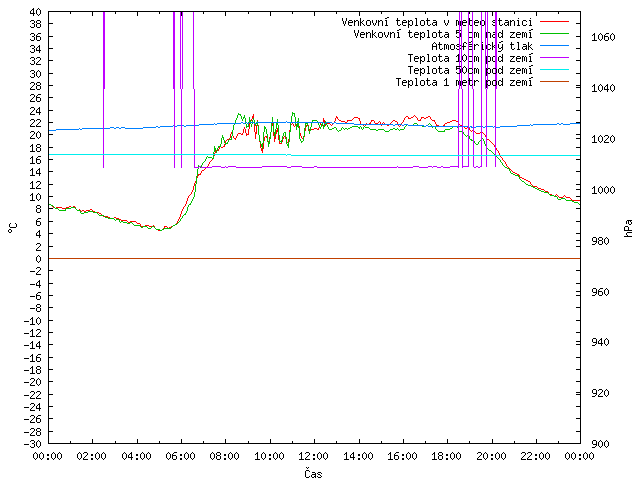Image resolution: width=640 pixels, height=480 pixels.
Task: Click right axis tick label '900'
Action: [600, 444]
